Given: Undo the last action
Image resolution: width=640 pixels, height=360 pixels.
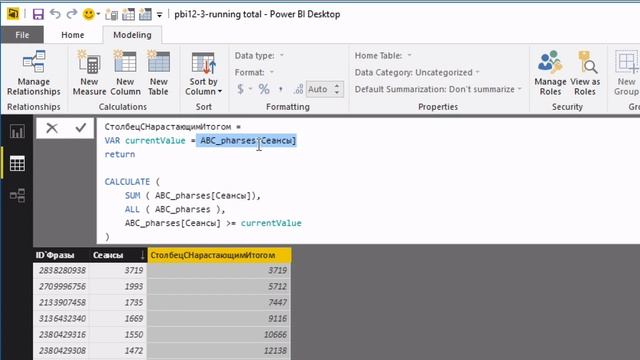Looking at the screenshot, I should click(x=55, y=14).
